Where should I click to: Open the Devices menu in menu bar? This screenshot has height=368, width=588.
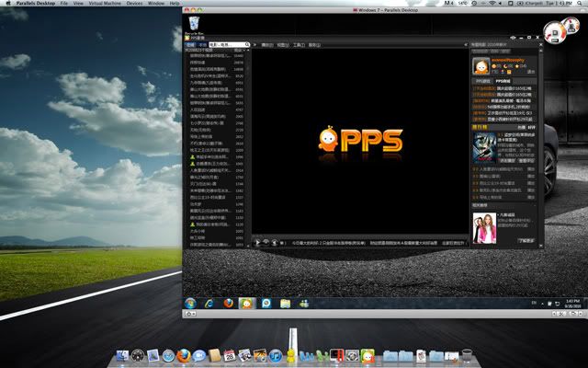(x=134, y=4)
